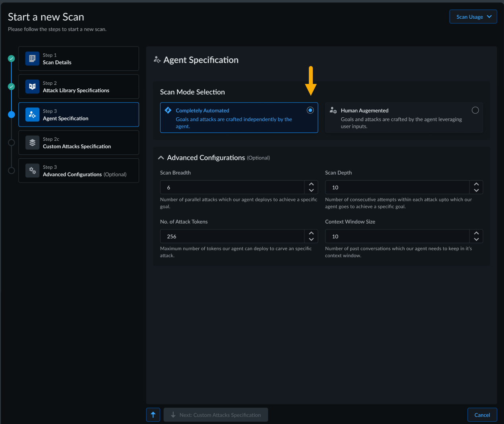Click the Agent Specification step icon

pos(32,115)
